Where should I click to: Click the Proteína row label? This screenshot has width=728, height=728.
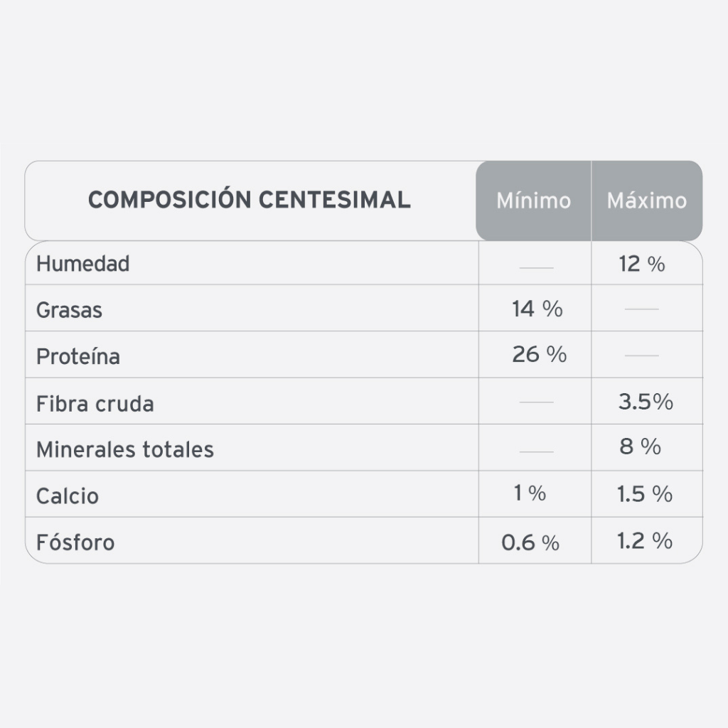click(78, 356)
